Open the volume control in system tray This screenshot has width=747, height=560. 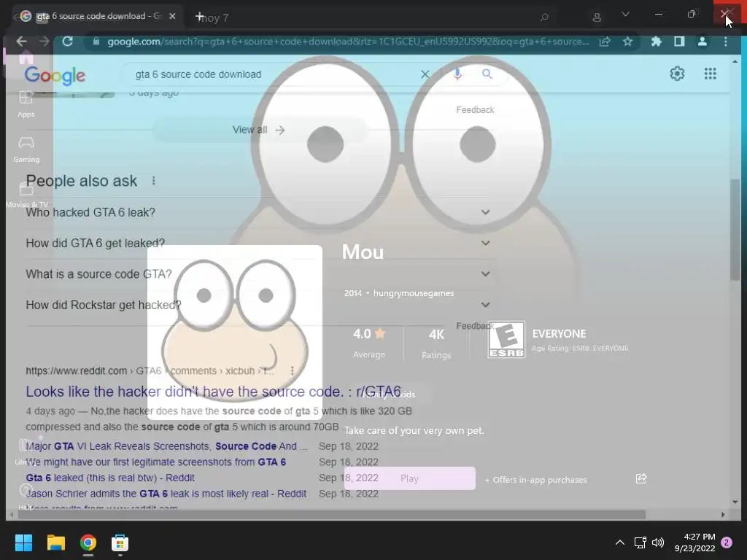pyautogui.click(x=658, y=542)
